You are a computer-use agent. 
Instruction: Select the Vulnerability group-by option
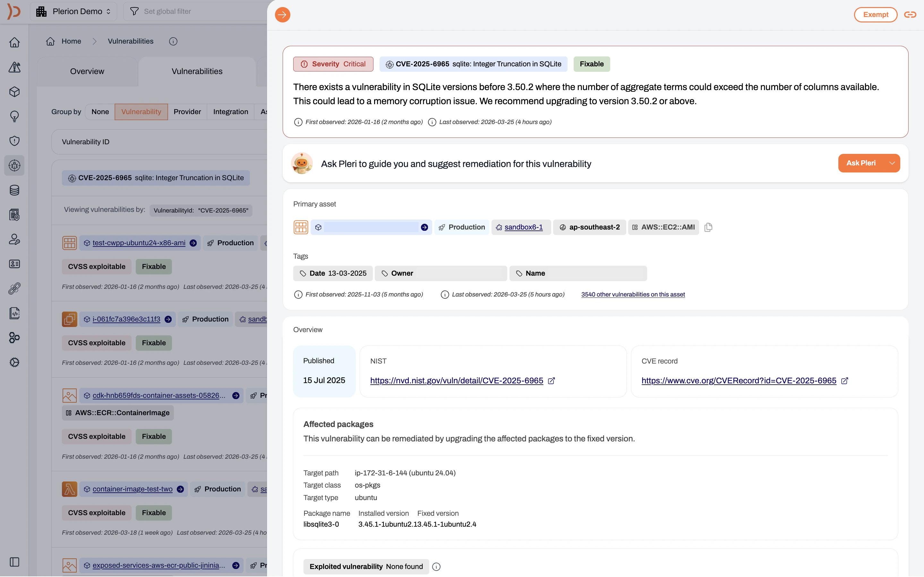pos(141,112)
